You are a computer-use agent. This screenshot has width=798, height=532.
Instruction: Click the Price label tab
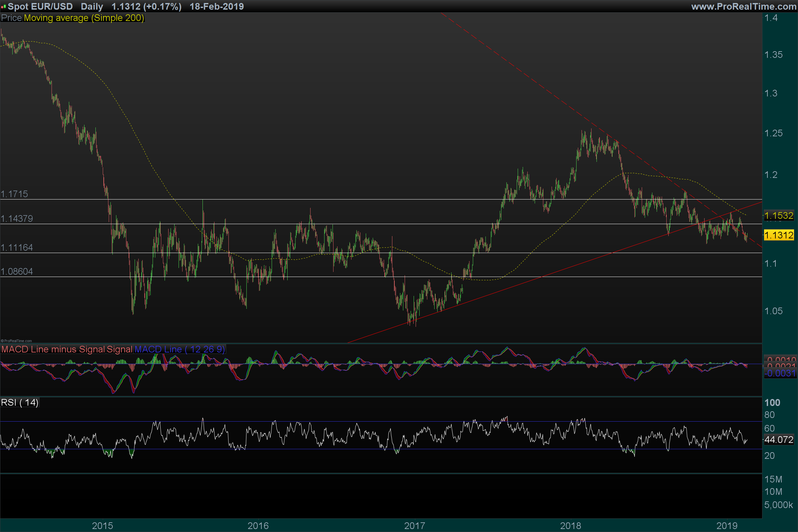tap(11, 18)
